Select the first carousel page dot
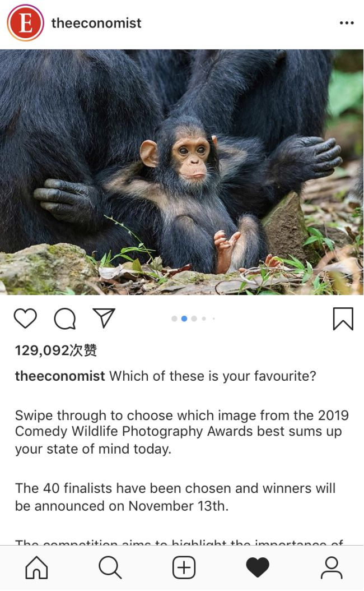 coord(174,318)
